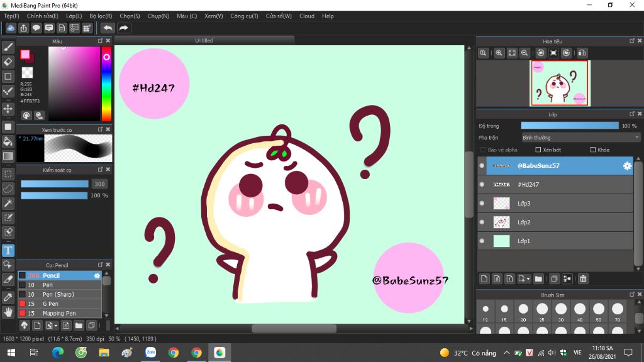Hide the @BabeSunz57 layer
This screenshot has height=362, width=644.
482,165
